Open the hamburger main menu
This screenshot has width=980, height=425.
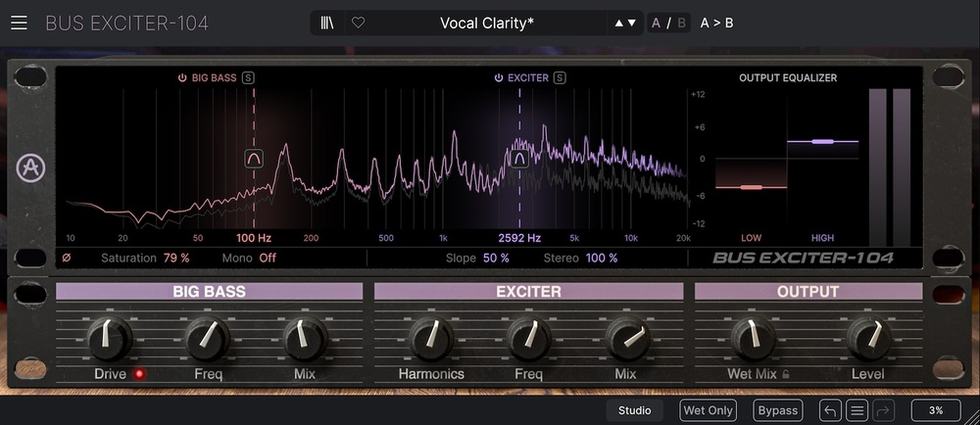[x=19, y=24]
